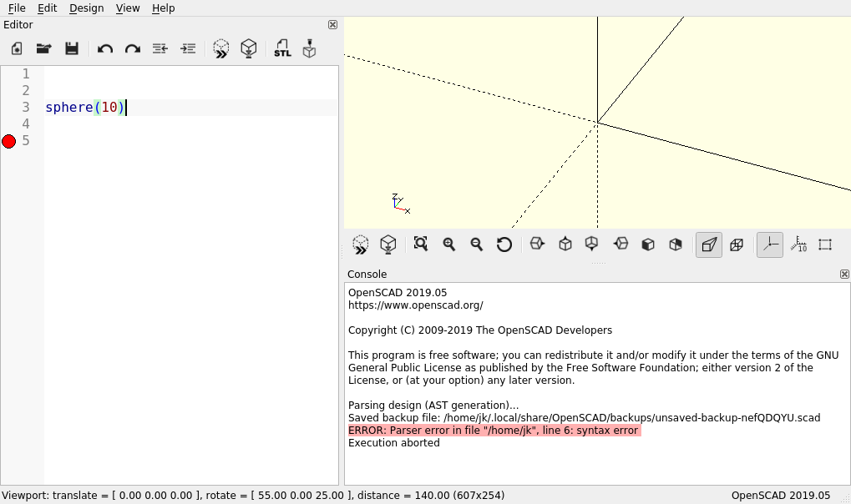Reset view with circular arrow icon
Screen dimensions: 851x504
point(504,244)
